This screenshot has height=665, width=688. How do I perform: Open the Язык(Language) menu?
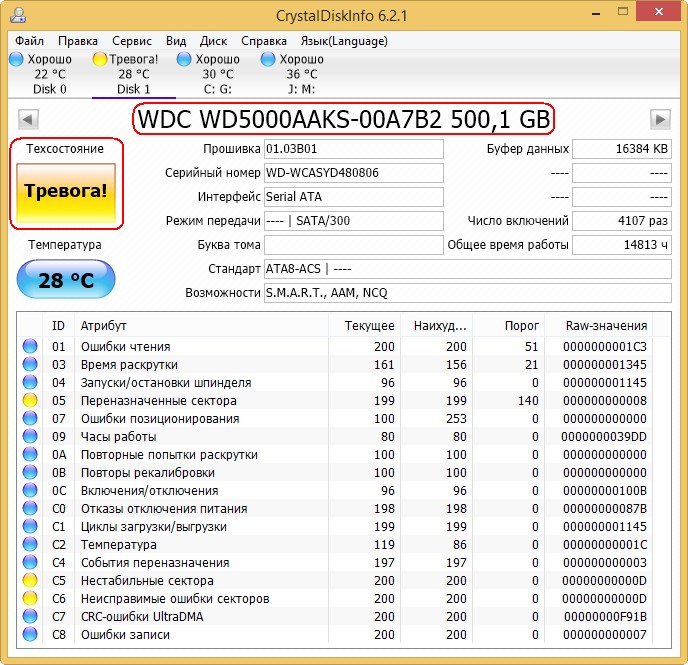coord(344,41)
